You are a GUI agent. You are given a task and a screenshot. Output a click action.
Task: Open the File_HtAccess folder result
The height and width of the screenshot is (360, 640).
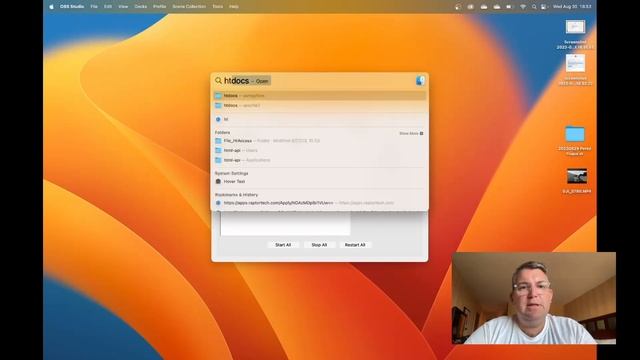320,140
